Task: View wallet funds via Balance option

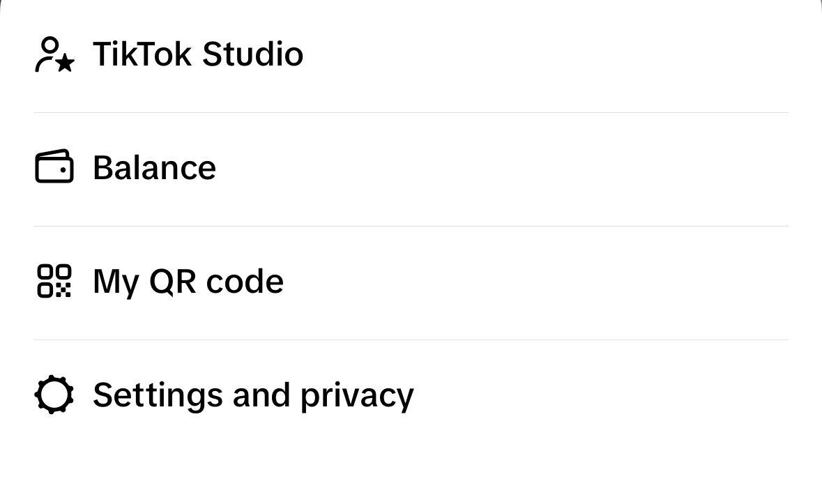Action: (154, 167)
